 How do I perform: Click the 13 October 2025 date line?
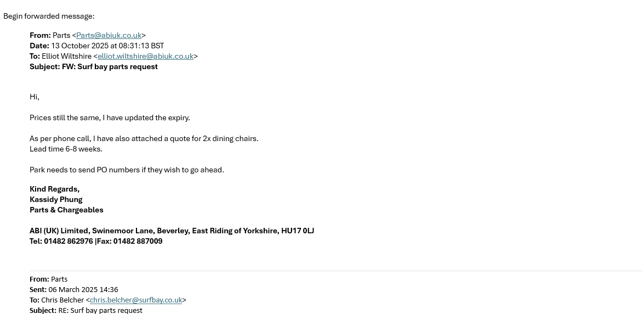pyautogui.click(x=107, y=46)
